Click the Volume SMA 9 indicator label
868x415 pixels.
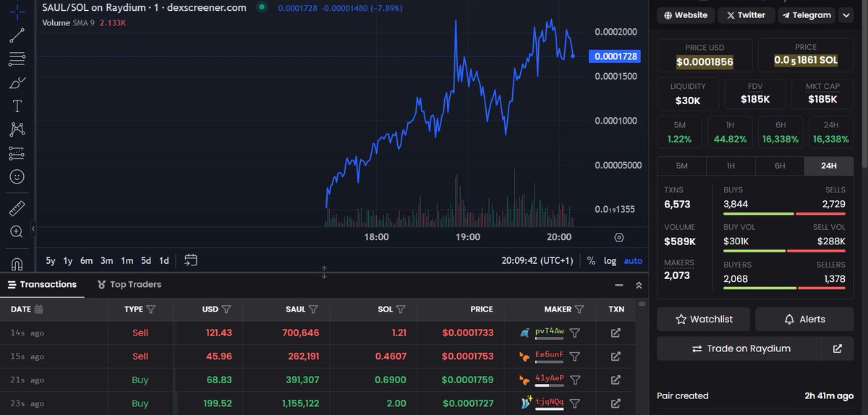[85, 22]
